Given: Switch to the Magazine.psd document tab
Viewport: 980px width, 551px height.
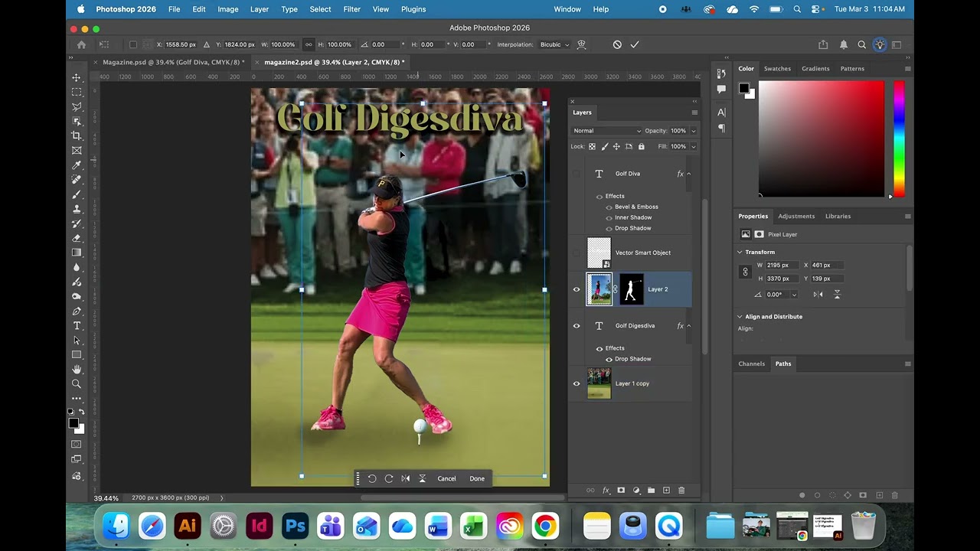Looking at the screenshot, I should [173, 62].
